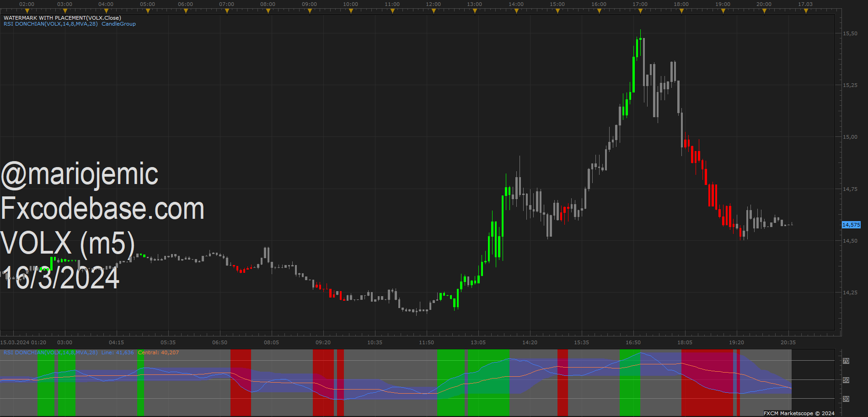868x417 pixels.
Task: Click the 16:50 bottom time axis label
Action: (x=633, y=342)
